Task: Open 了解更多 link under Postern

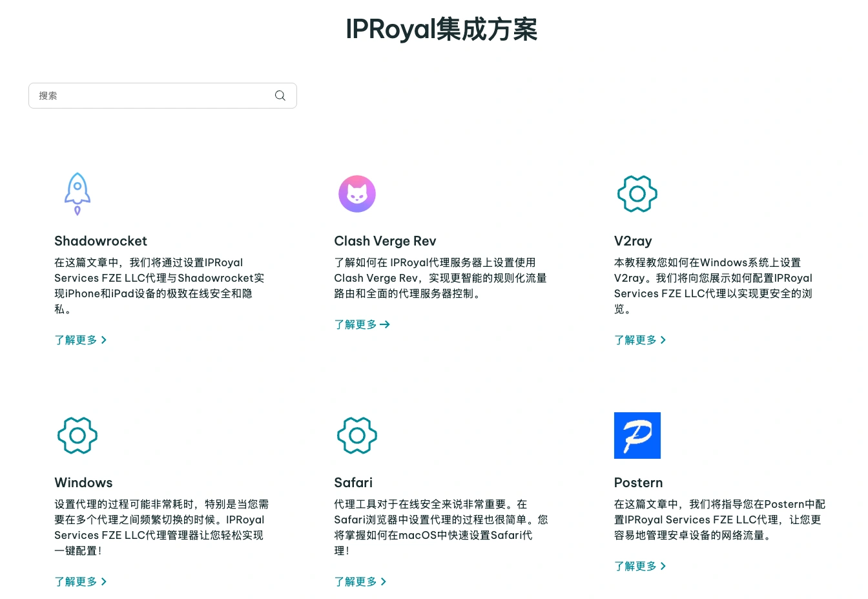Action: click(640, 566)
